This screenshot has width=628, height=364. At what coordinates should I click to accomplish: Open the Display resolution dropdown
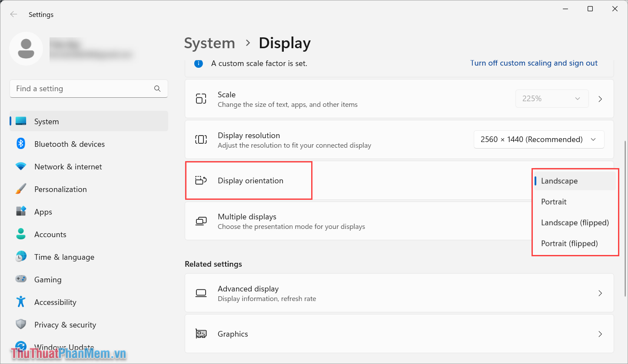tap(538, 139)
